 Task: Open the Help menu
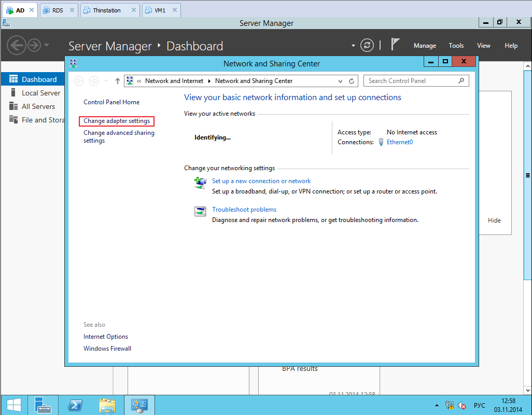click(511, 46)
